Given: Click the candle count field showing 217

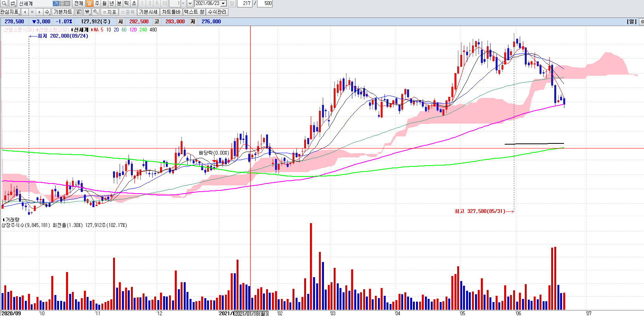Looking at the screenshot, I should (x=245, y=3).
